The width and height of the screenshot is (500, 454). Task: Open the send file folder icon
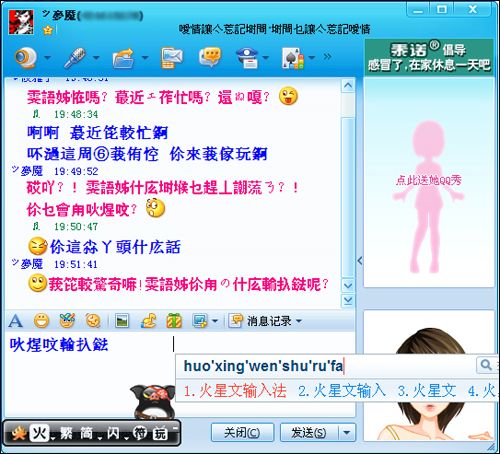(123, 58)
